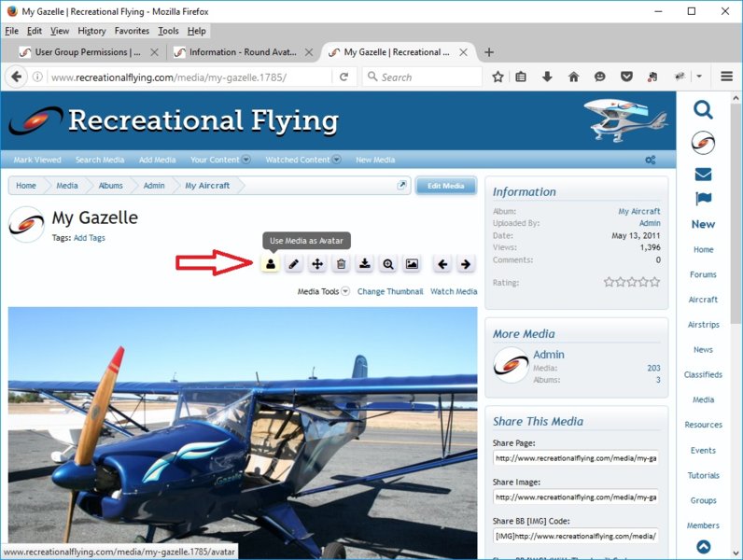Click the trash delete media icon
Image resolution: width=743 pixels, height=560 pixels.
342,264
